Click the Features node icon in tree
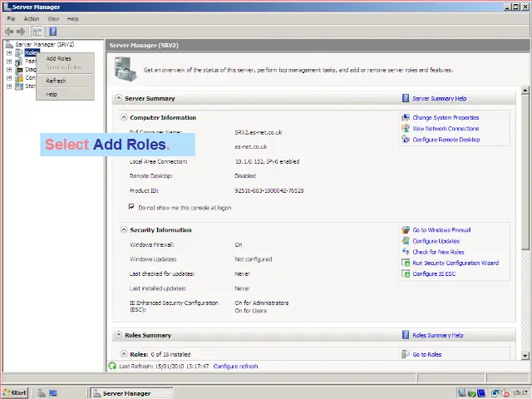The height and width of the screenshot is (399, 532). pos(19,61)
